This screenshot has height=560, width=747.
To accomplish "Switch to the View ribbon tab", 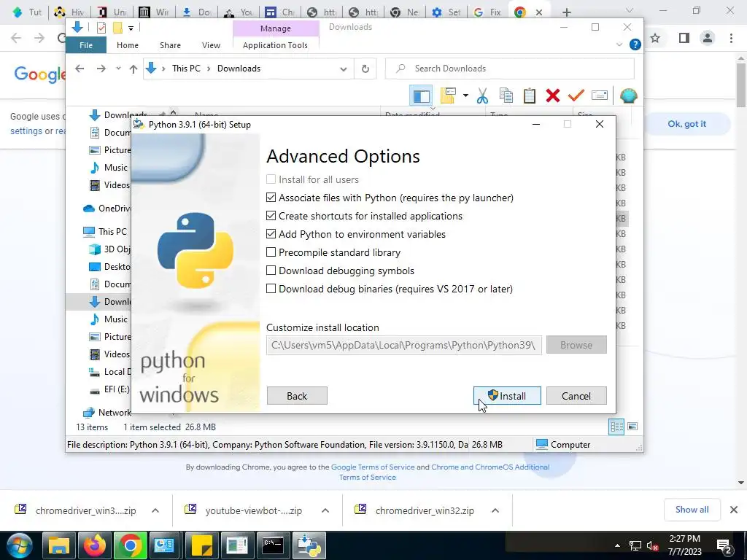I will 211,45.
